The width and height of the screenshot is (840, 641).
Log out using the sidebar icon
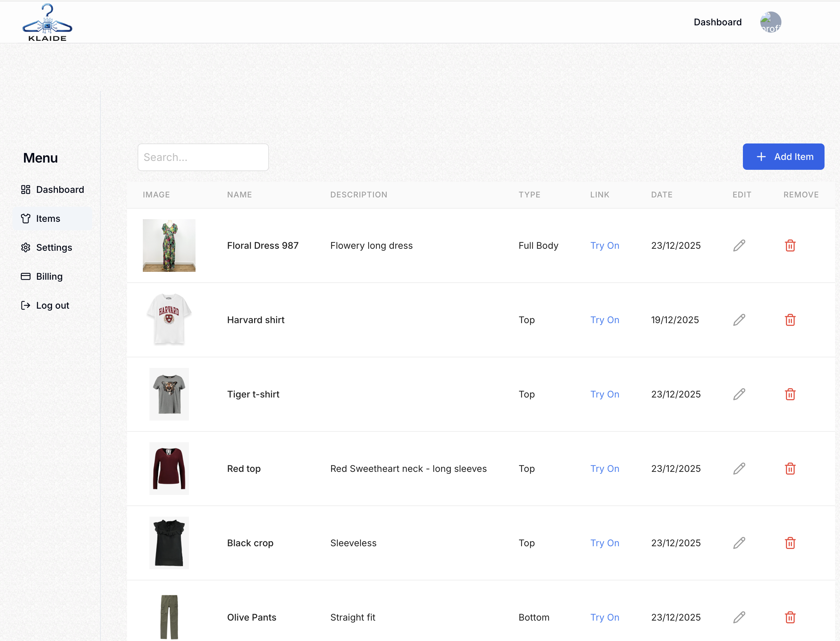(26, 305)
